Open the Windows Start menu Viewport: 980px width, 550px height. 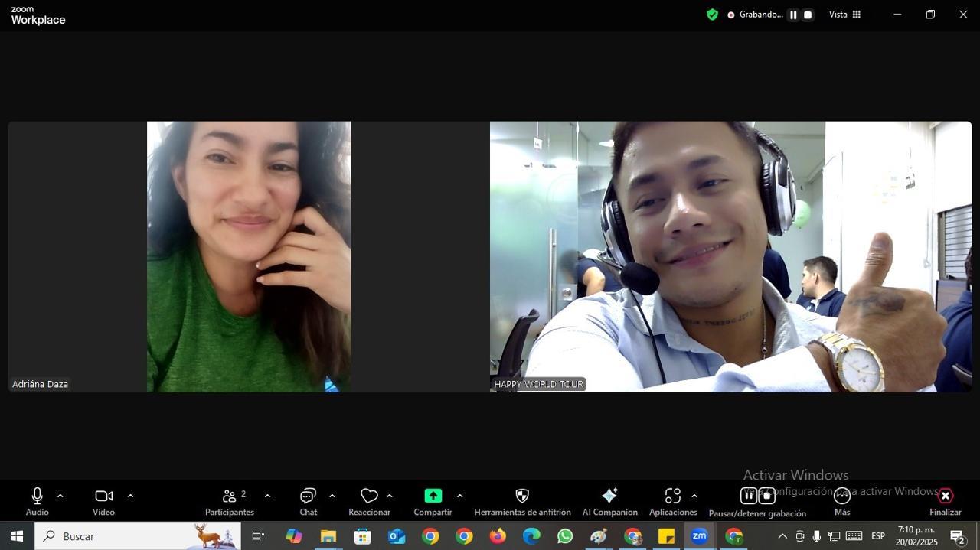pos(17,536)
